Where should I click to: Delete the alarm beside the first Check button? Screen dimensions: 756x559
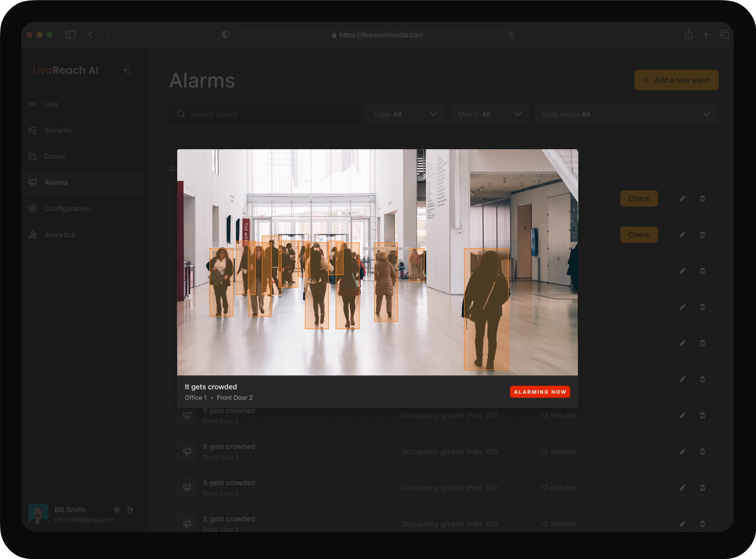point(702,199)
